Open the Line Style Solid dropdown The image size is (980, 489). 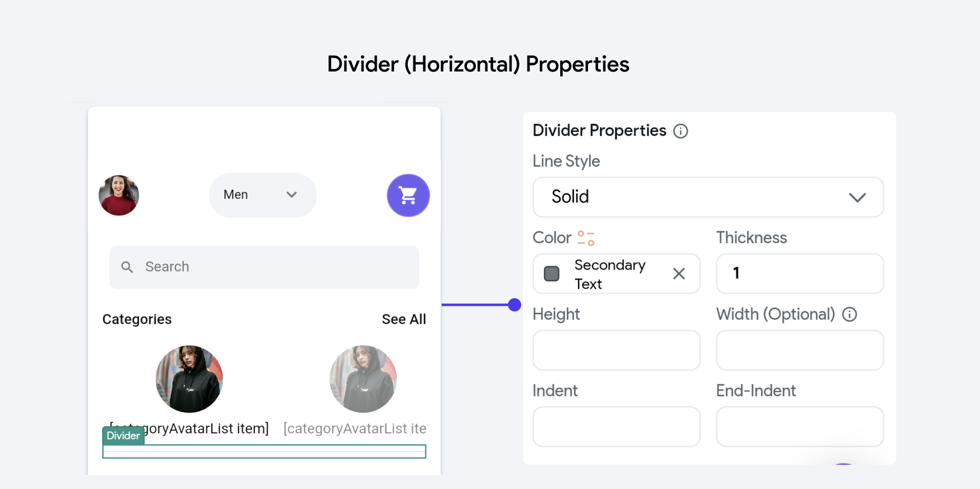pyautogui.click(x=708, y=197)
